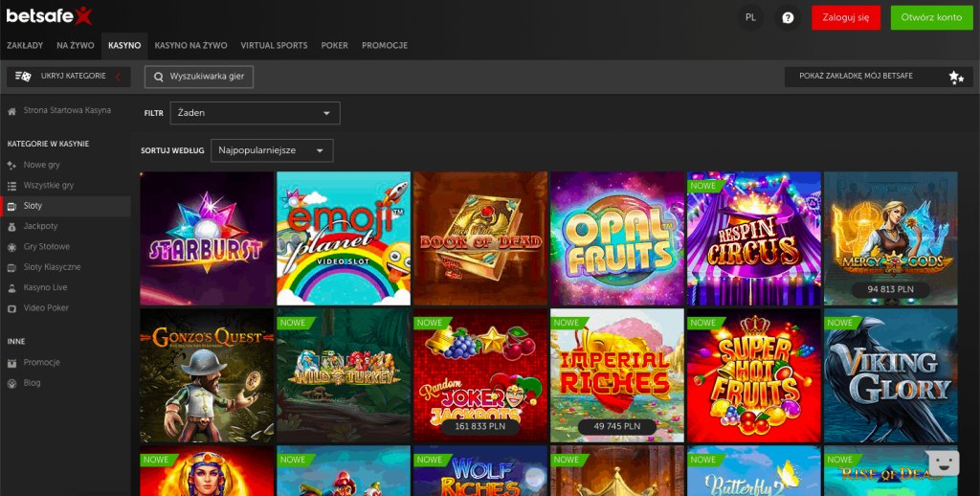The height and width of the screenshot is (496, 980).
Task: Open the Najpopularniejsze sort dropdown
Action: (272, 150)
